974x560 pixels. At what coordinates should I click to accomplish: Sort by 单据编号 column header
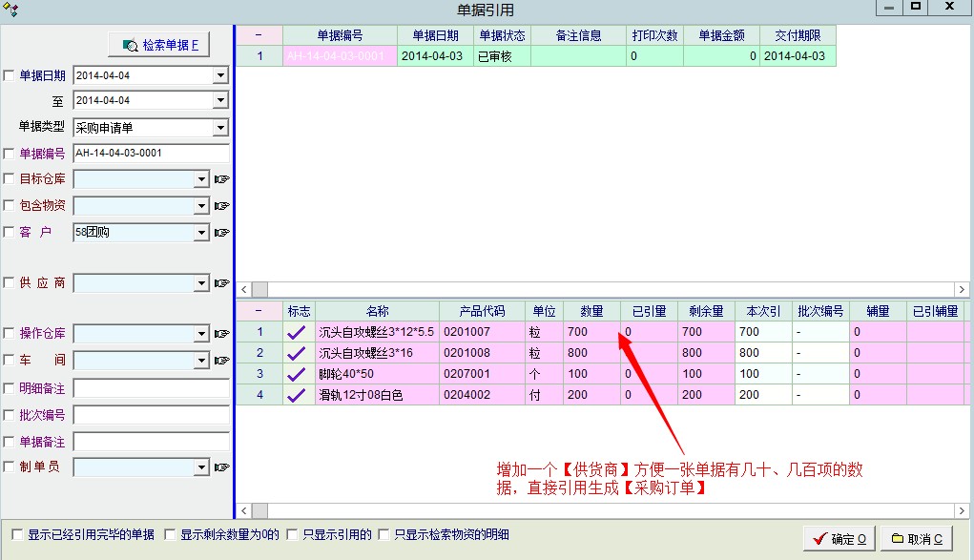click(x=340, y=35)
